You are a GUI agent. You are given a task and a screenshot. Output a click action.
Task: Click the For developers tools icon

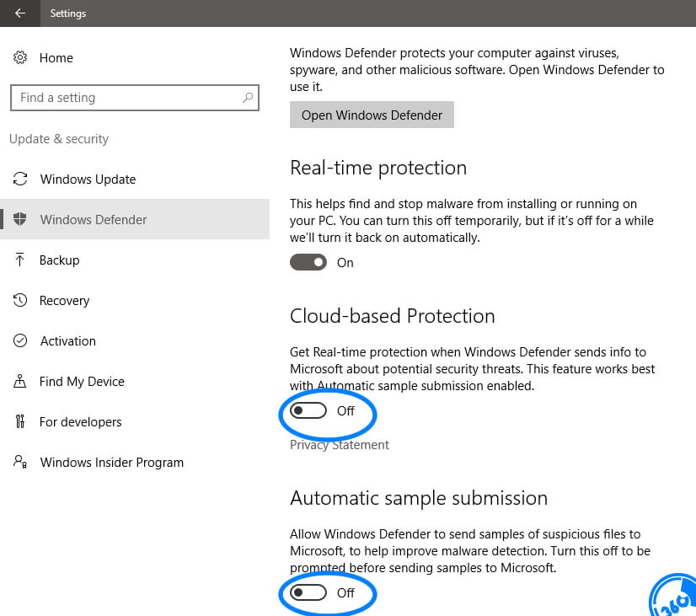[20, 421]
